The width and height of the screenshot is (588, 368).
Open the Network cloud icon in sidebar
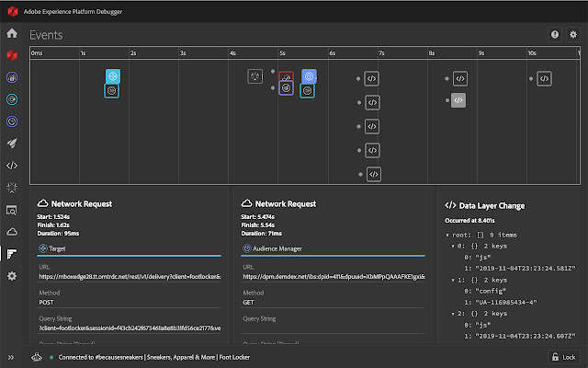click(x=12, y=232)
